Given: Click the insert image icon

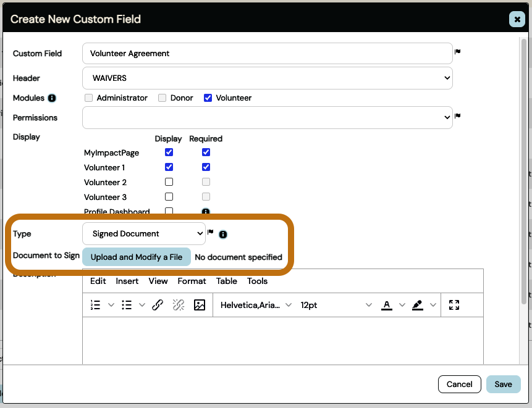Looking at the screenshot, I should coord(200,305).
